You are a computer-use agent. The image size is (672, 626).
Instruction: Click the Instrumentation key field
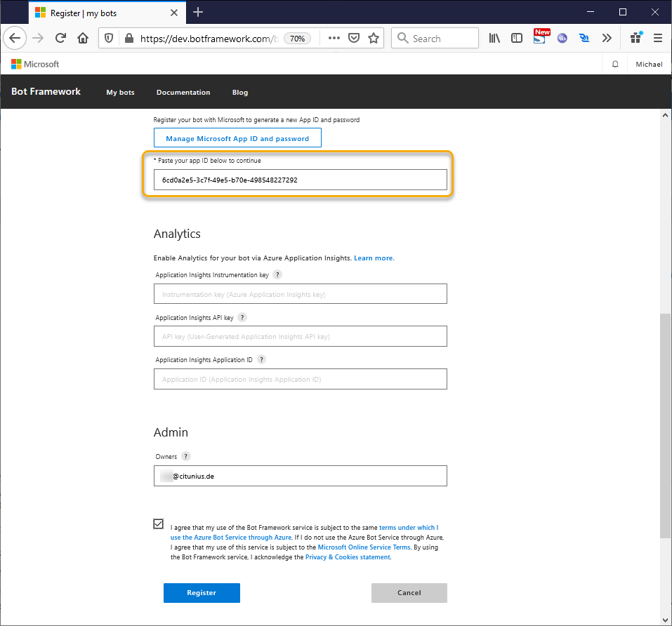coord(300,294)
